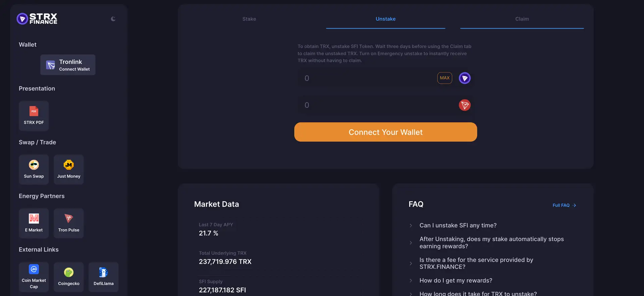644x296 pixels.
Task: Open the Full FAQ link
Action: pos(564,205)
